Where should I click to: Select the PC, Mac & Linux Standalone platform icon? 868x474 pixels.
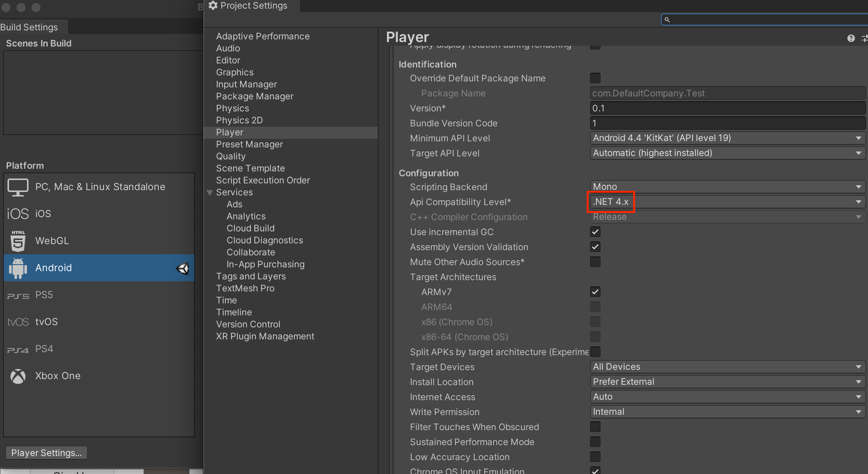18,187
